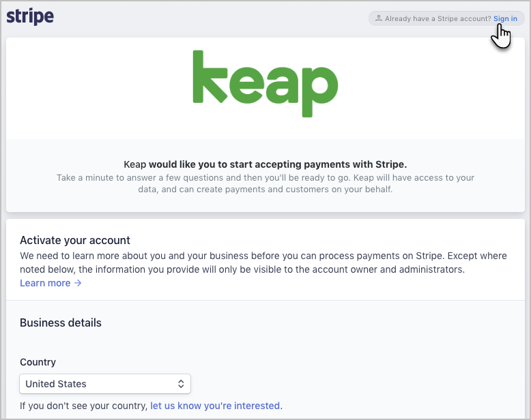The height and width of the screenshot is (420, 531).
Task: Select United States text in Country field
Action: [x=56, y=384]
